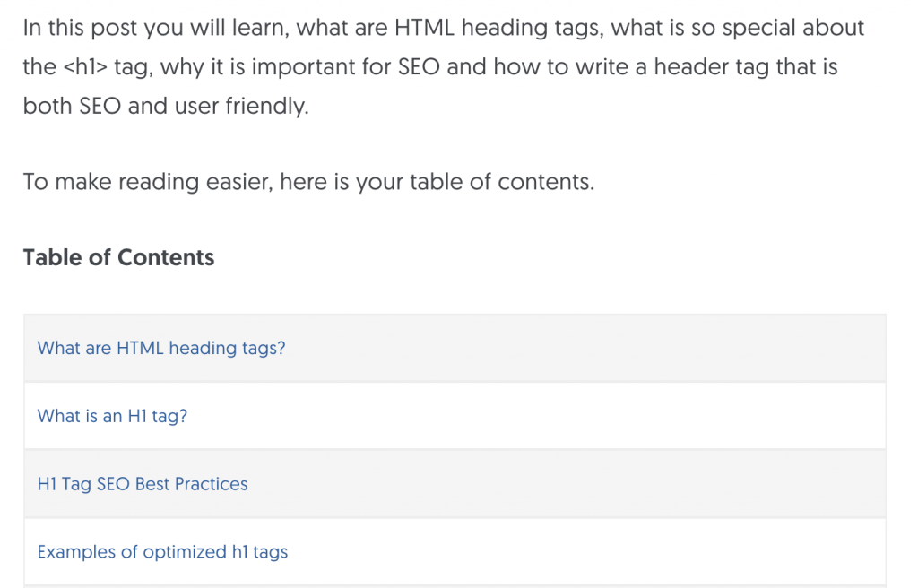Click the '<h1>' tag text in intro paragraph
The height and width of the screenshot is (588, 918).
pos(85,67)
